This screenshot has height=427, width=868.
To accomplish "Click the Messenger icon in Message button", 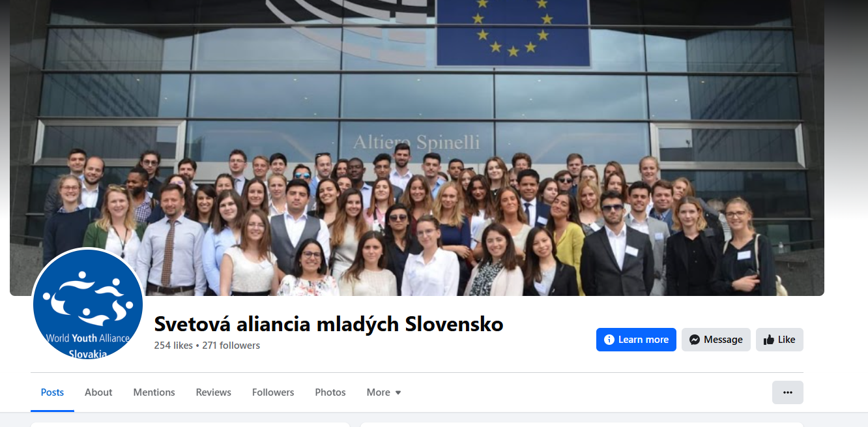I will [695, 340].
